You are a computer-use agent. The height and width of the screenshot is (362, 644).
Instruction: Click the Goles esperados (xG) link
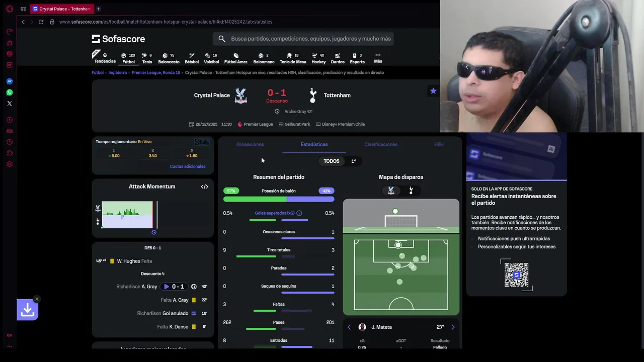(275, 213)
